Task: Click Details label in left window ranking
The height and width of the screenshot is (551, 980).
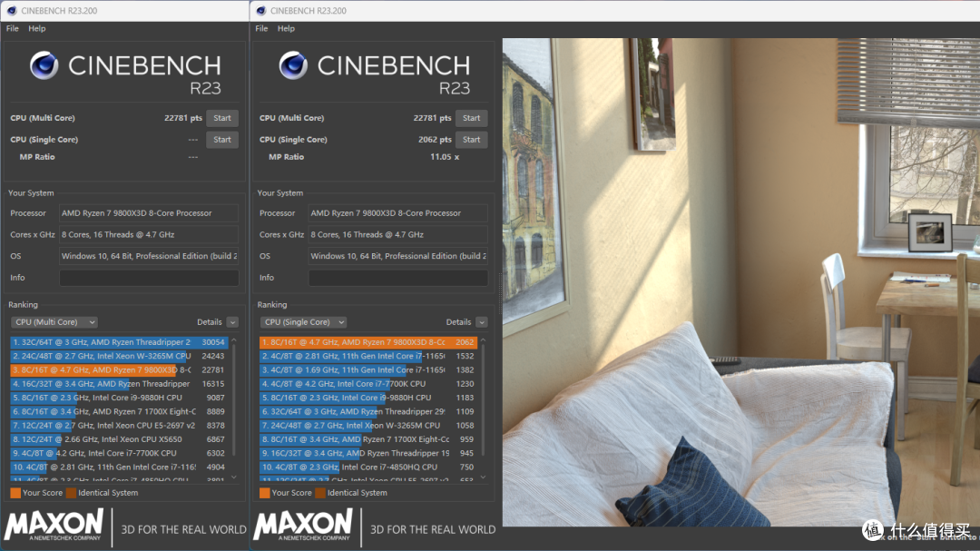Action: coord(210,322)
